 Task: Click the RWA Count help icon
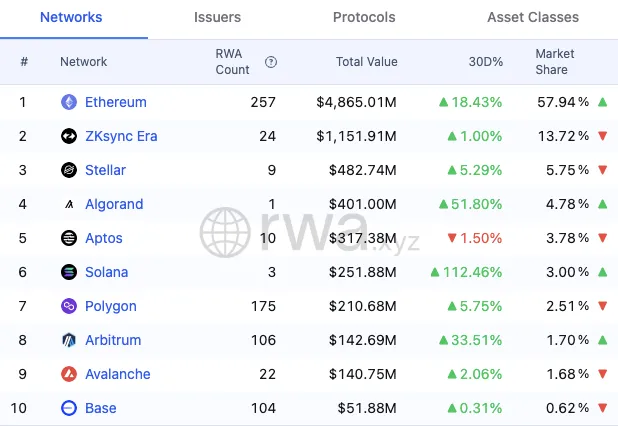click(x=271, y=62)
